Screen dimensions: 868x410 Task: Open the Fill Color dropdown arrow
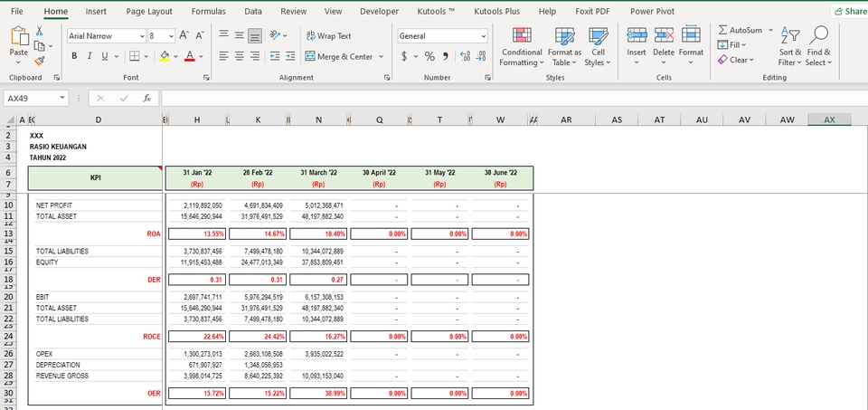175,56
